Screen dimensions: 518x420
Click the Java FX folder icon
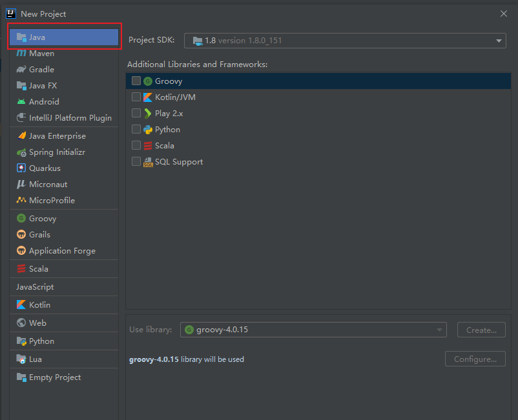coord(21,85)
